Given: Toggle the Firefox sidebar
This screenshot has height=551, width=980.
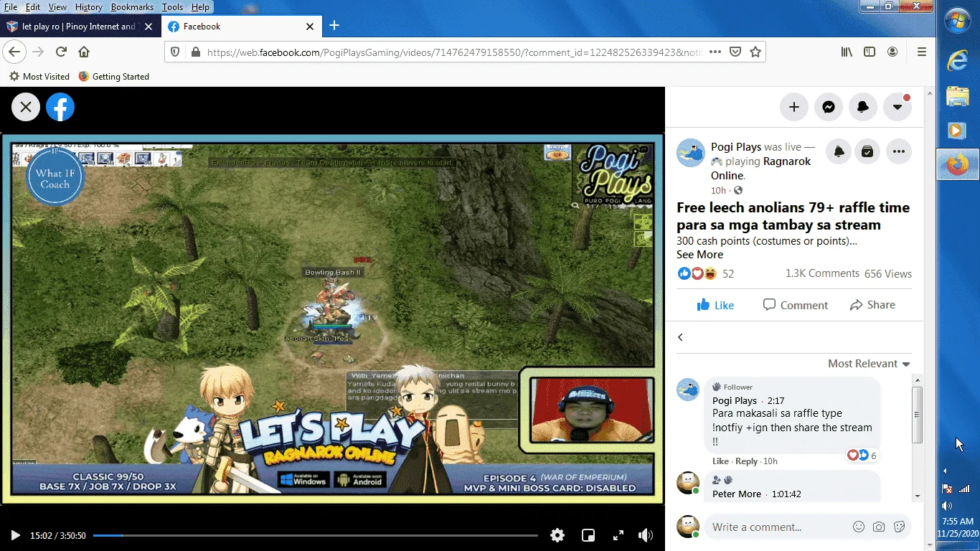Looking at the screenshot, I should (870, 52).
